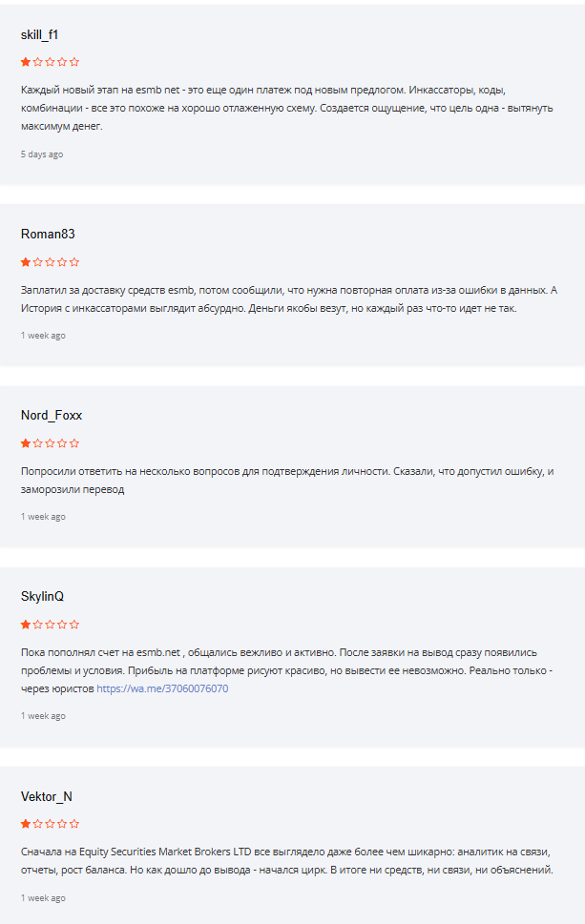Screen dimensions: 585x924
Task: Select the last empty star in Roman83's rating
Action: (75, 262)
